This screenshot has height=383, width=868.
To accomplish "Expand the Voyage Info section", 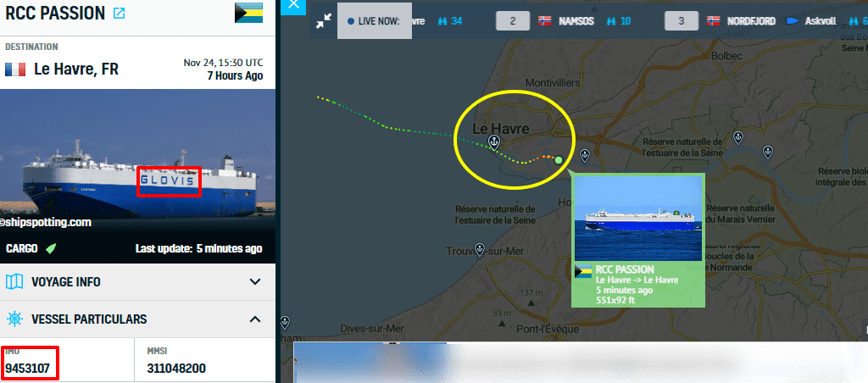I will [137, 281].
